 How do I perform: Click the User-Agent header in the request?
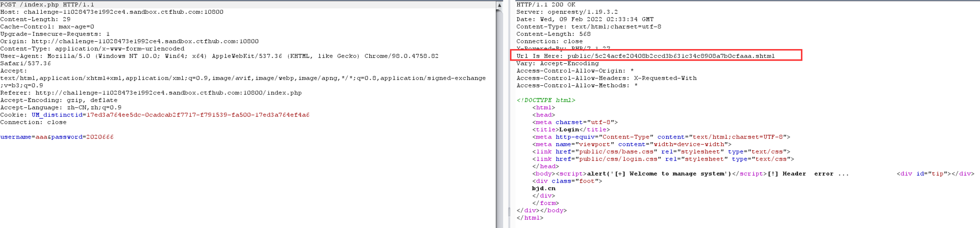pyautogui.click(x=219, y=56)
